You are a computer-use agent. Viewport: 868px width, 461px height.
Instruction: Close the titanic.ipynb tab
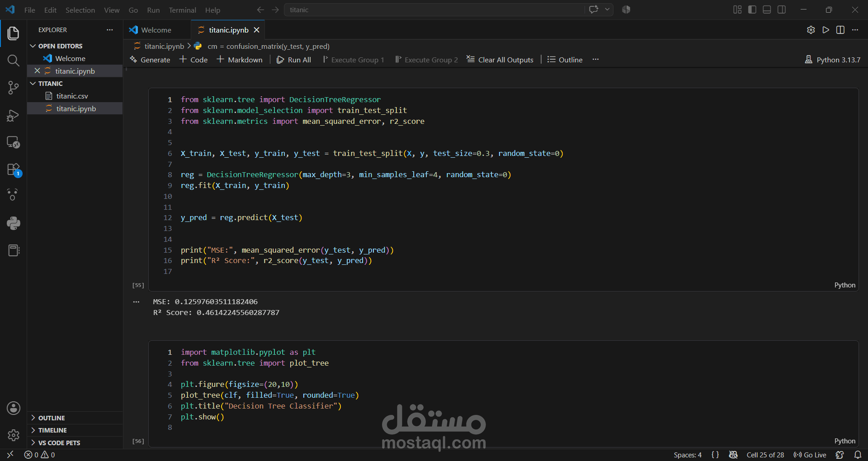point(256,30)
